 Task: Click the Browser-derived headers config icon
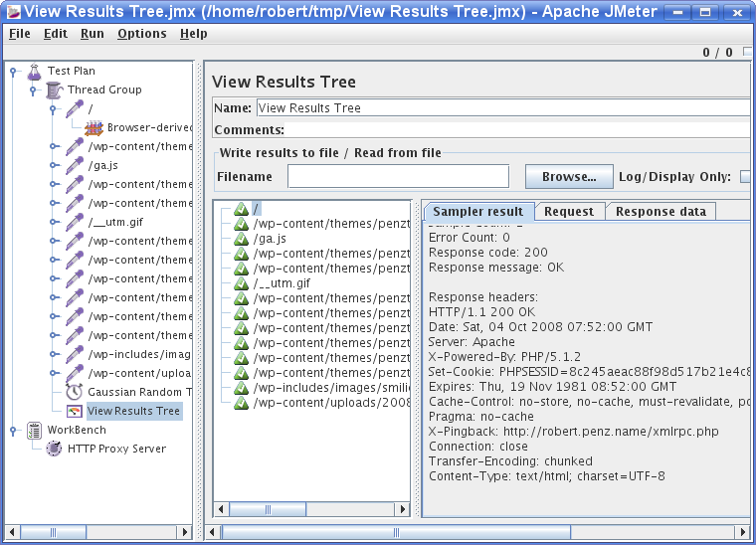click(x=94, y=127)
